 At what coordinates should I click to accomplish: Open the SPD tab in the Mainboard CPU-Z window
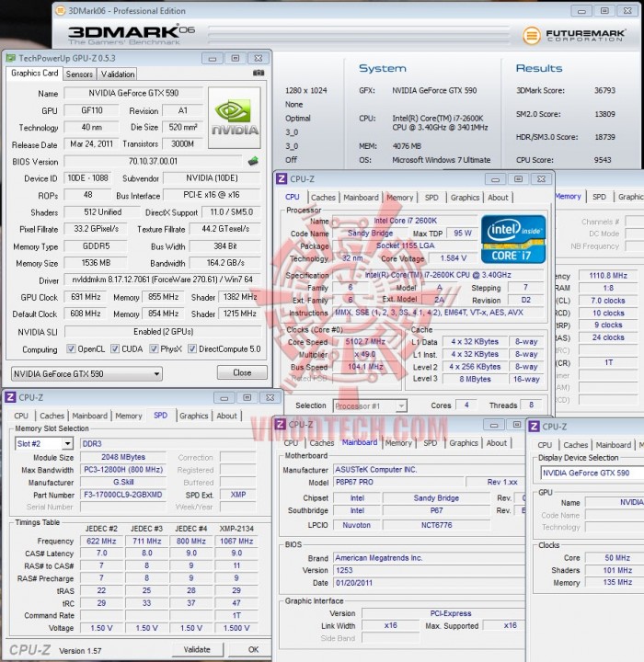[x=431, y=443]
